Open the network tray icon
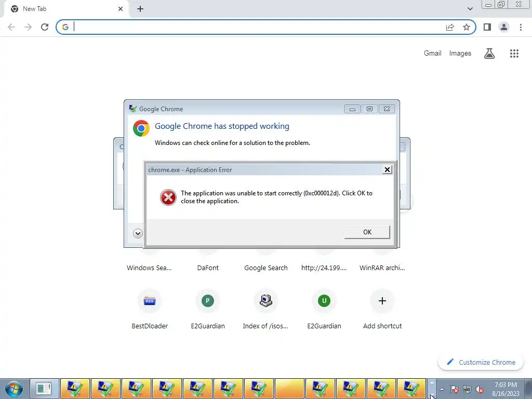 (x=467, y=389)
